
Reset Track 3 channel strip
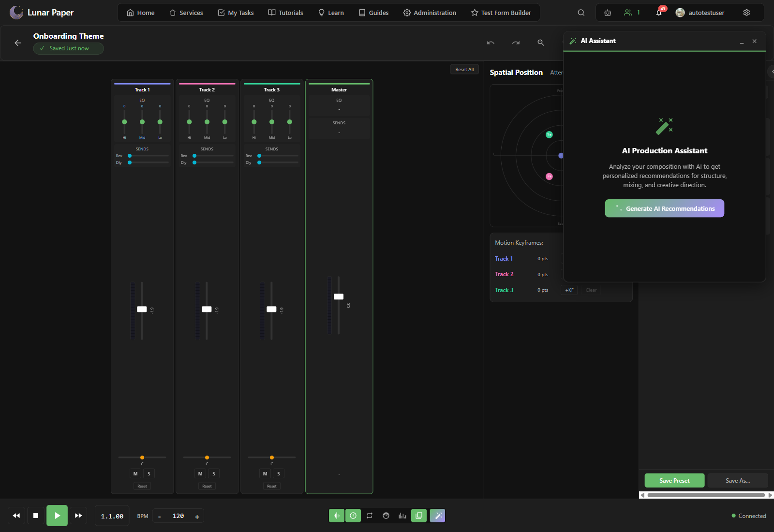[272, 486]
